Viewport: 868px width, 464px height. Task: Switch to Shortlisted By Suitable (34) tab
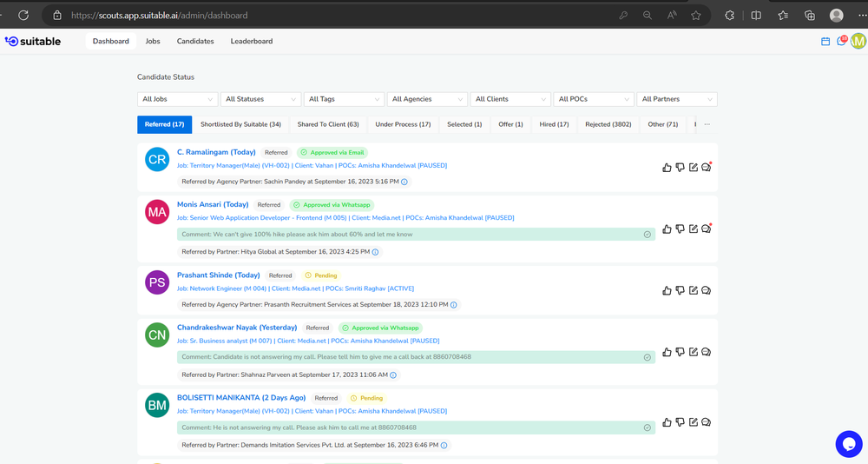240,125
